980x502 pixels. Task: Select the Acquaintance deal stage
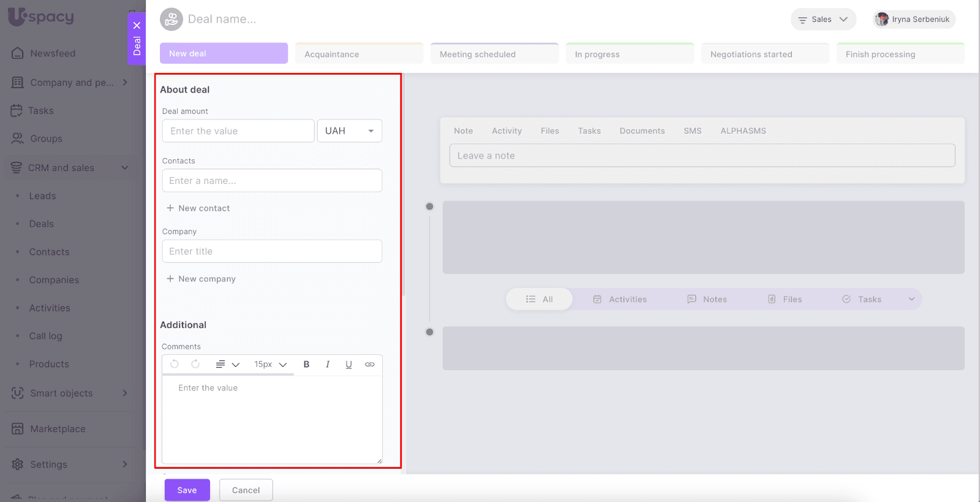pos(359,54)
